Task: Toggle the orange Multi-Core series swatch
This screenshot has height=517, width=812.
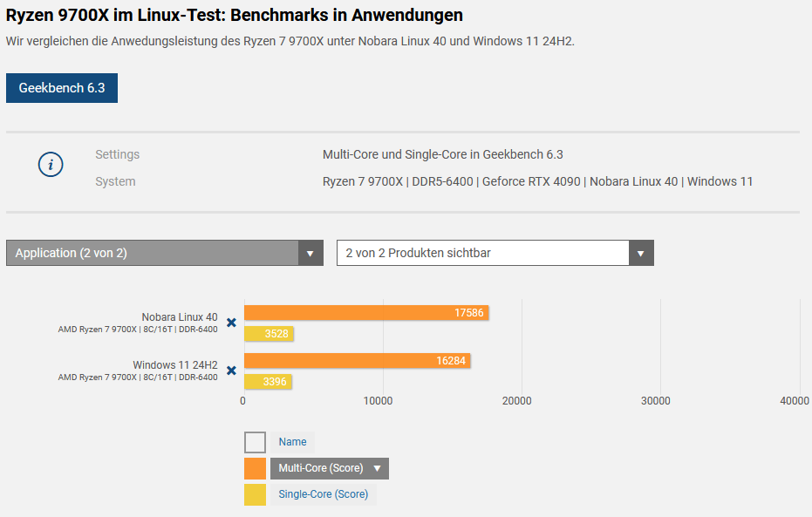Action: coord(255,468)
